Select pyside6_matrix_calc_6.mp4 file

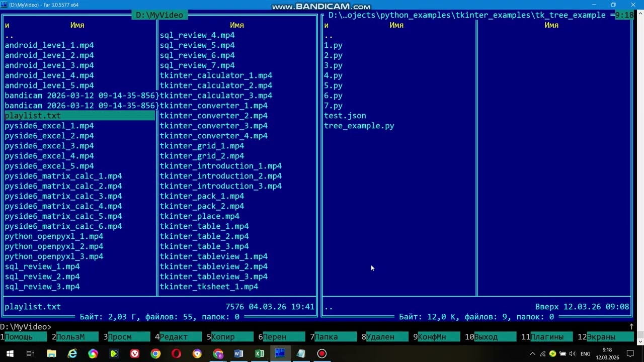pos(63,226)
